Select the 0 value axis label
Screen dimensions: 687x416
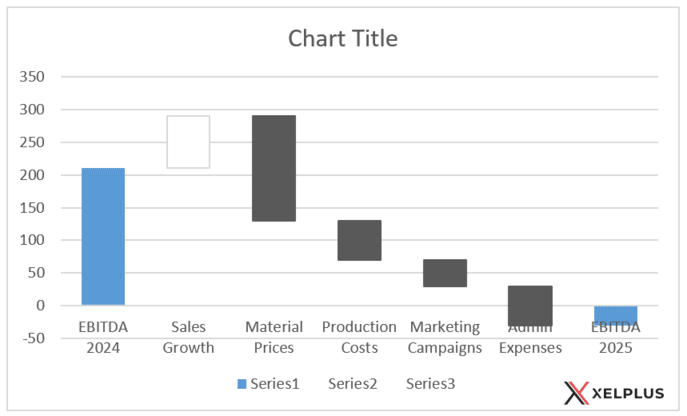point(41,306)
